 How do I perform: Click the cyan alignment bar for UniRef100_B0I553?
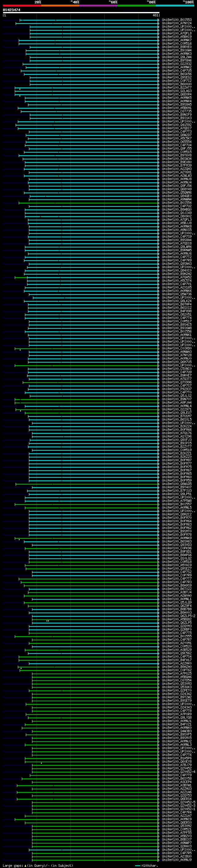tap(89, 20)
